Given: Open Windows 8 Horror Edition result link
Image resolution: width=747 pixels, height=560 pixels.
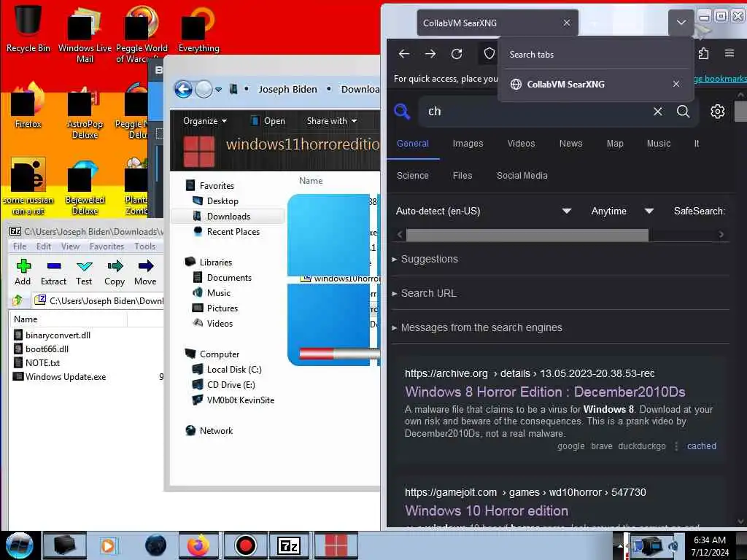Looking at the screenshot, I should coord(545,392).
